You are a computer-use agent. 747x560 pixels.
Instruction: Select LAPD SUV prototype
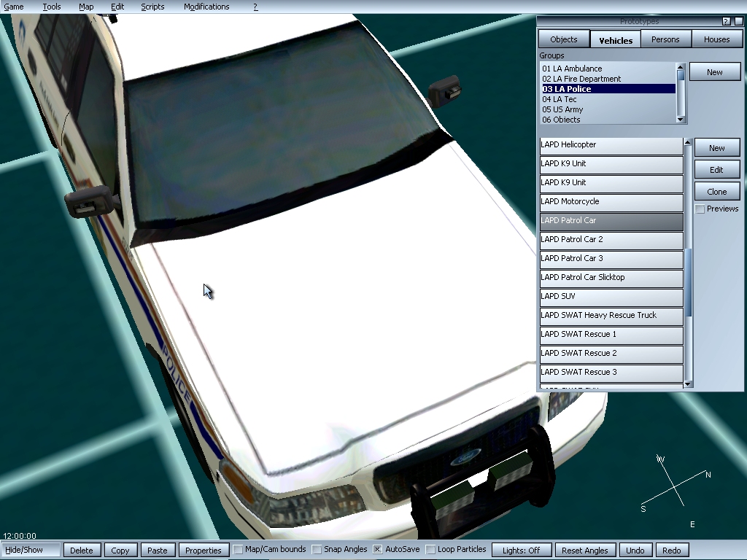(x=611, y=297)
